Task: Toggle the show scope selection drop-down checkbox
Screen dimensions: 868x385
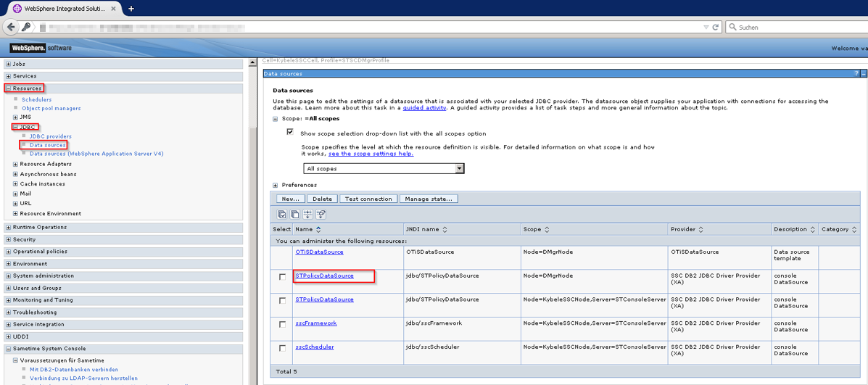Action: [290, 133]
